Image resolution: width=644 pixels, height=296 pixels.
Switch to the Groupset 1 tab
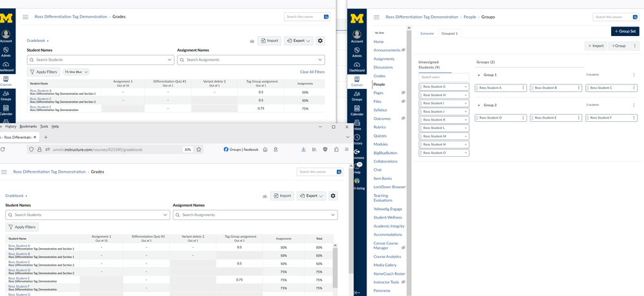click(x=449, y=34)
